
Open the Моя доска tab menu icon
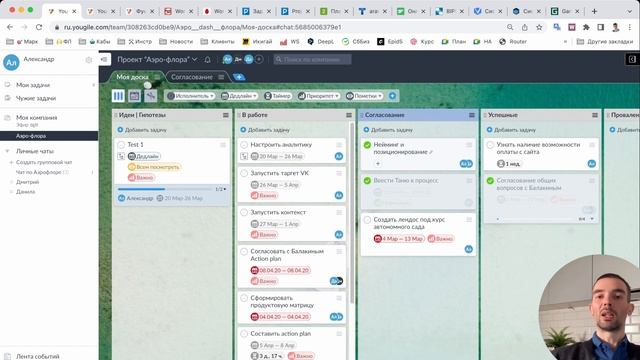click(157, 77)
